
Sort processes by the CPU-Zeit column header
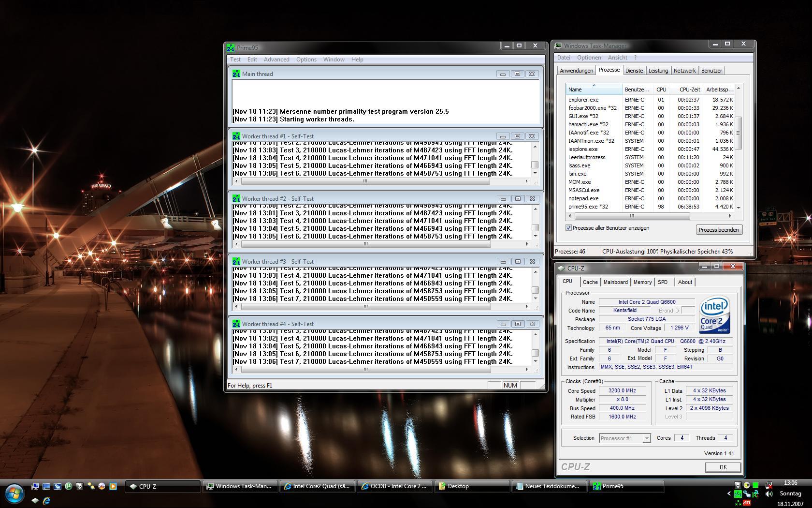click(687, 89)
